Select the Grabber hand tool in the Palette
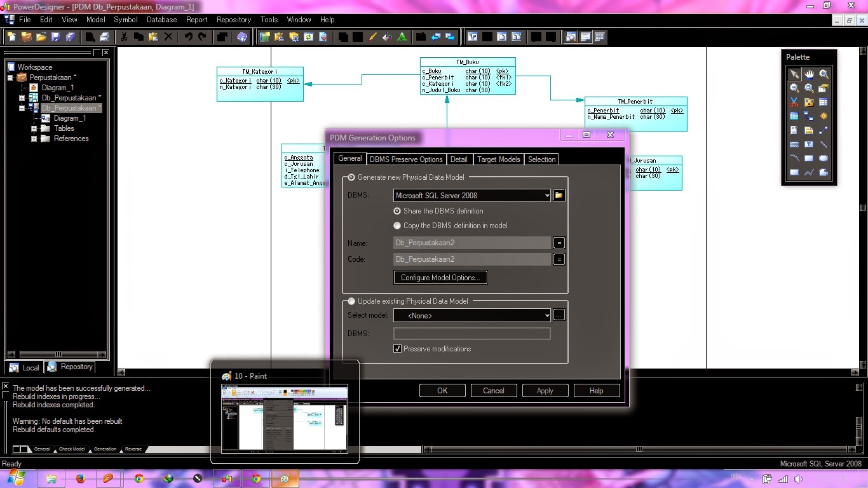 click(810, 74)
